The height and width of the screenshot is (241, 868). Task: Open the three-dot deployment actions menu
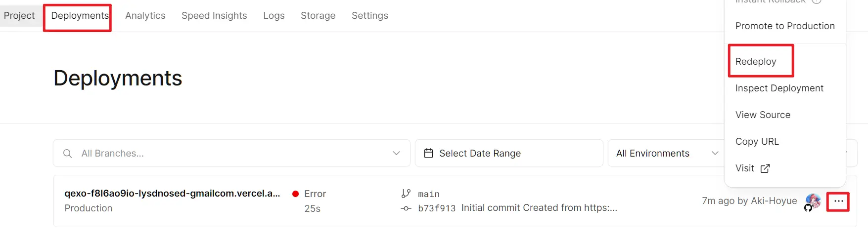point(838,201)
